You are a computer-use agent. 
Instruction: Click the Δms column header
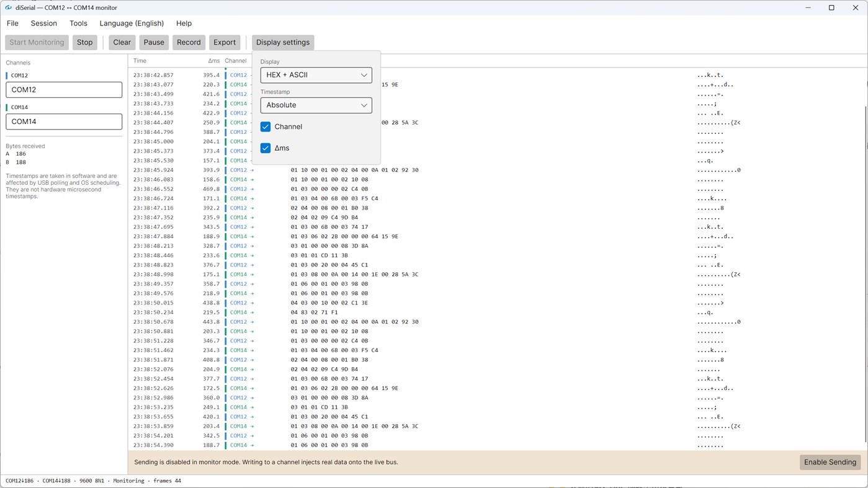point(213,61)
